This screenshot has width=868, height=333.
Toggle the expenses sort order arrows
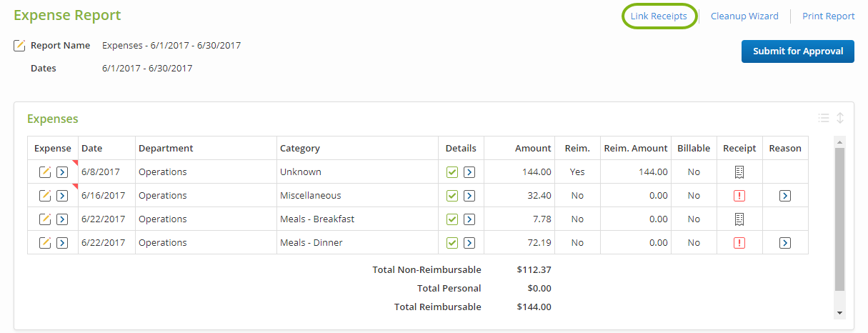(840, 119)
